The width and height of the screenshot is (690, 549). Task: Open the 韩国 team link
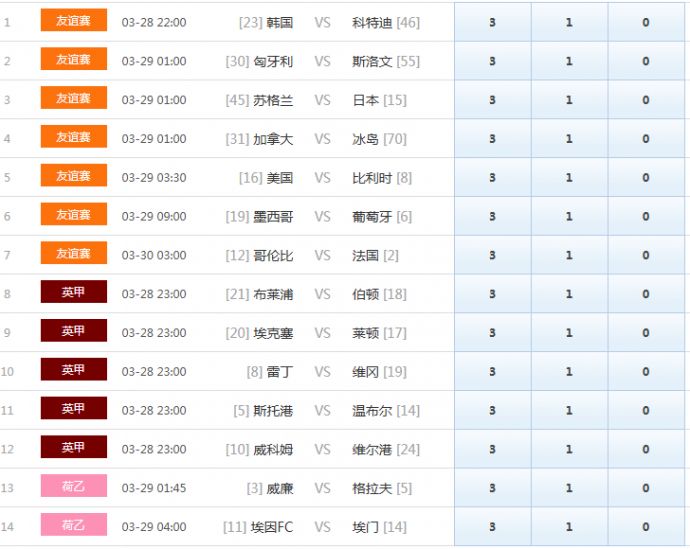(279, 22)
